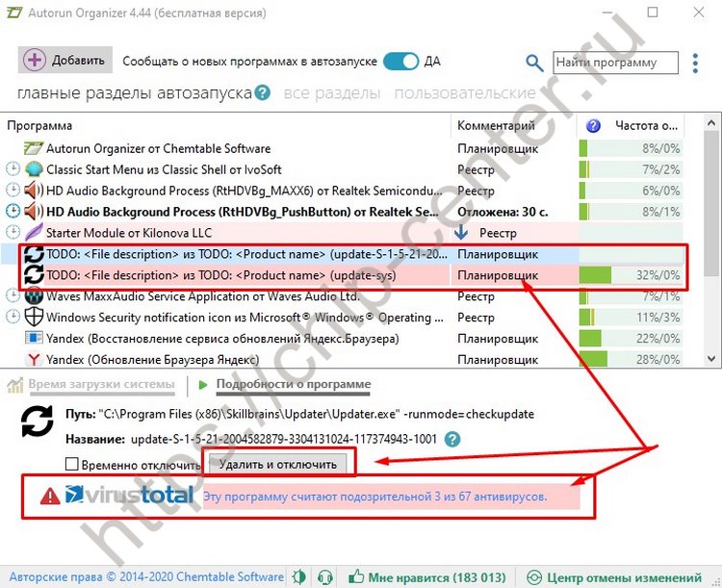Screen dimensions: 722x588
Task: Open the link about 3 из 67 антивирусов
Action: coord(374,497)
